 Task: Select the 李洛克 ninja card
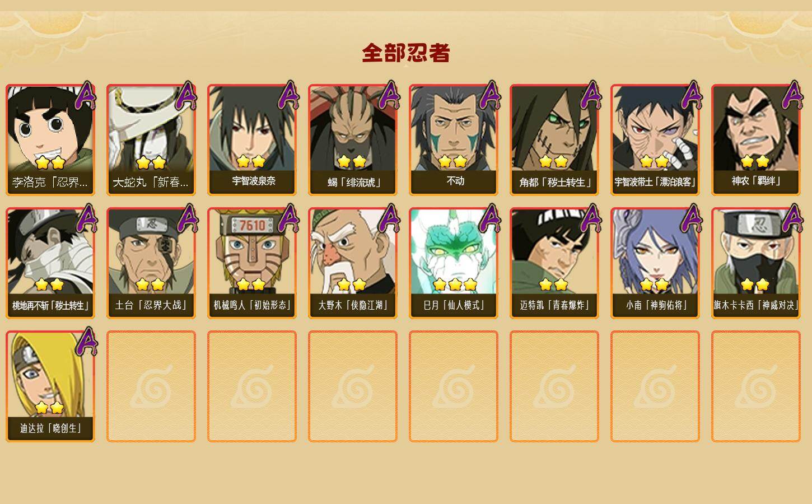coord(50,140)
